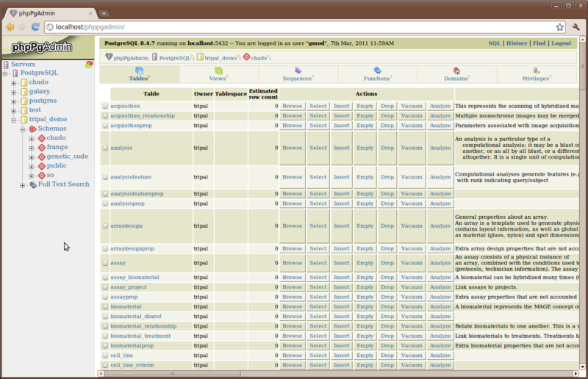Click the Schemas folder icon in tree

pyautogui.click(x=33, y=129)
